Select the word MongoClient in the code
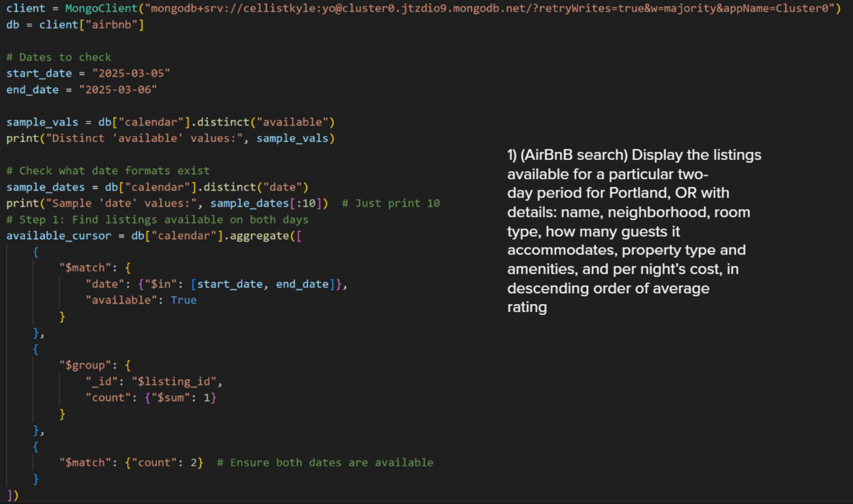The height and width of the screenshot is (504, 853). pyautogui.click(x=102, y=8)
